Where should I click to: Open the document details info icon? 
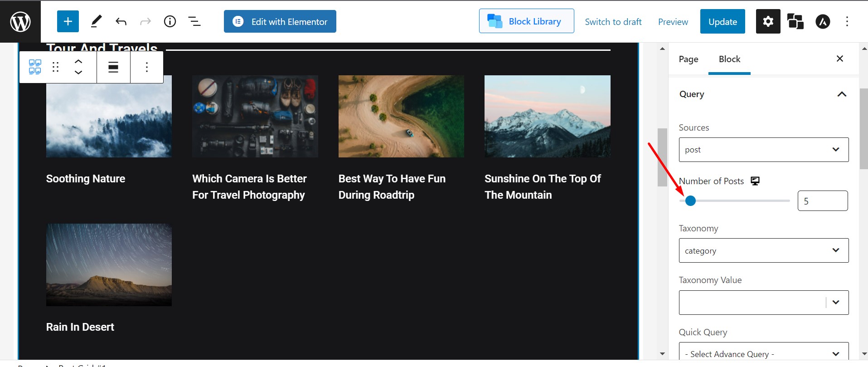pyautogui.click(x=170, y=21)
